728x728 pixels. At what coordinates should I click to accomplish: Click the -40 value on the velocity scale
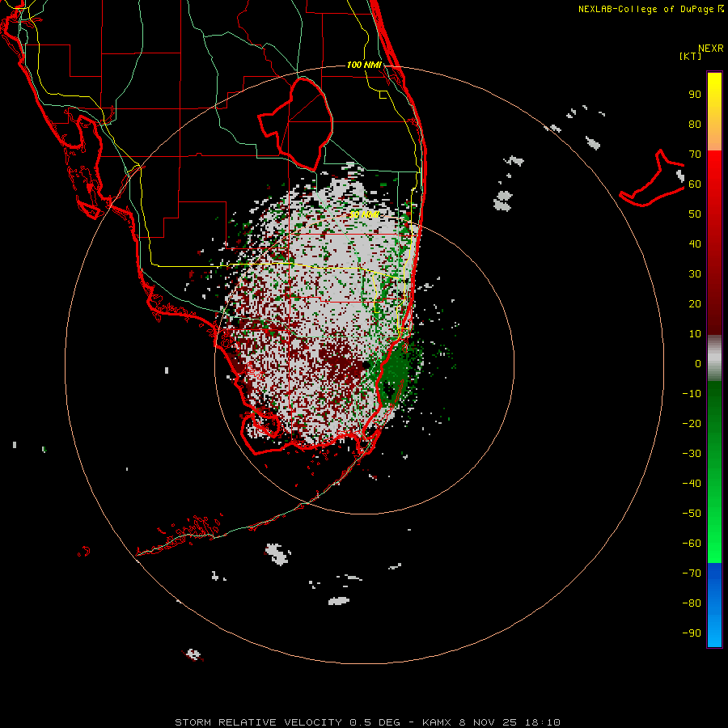click(692, 484)
